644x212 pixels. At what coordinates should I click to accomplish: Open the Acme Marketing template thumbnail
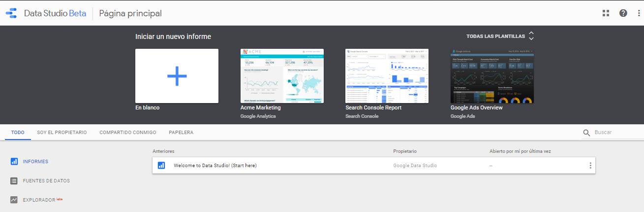282,76
